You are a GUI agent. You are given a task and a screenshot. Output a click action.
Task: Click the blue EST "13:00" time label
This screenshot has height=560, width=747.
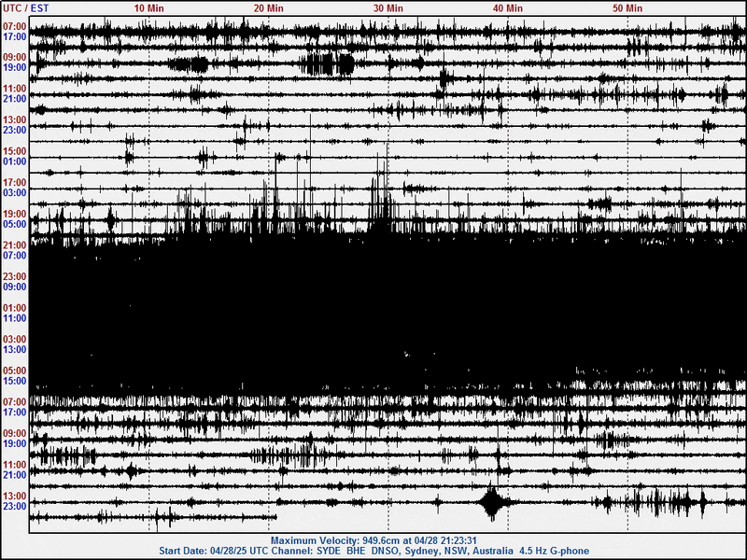click(x=15, y=349)
